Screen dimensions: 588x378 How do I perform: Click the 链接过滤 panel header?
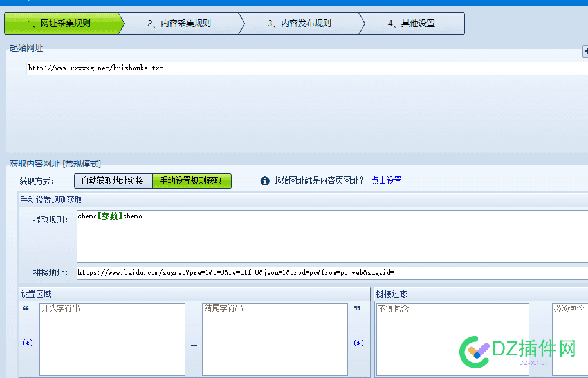[391, 294]
